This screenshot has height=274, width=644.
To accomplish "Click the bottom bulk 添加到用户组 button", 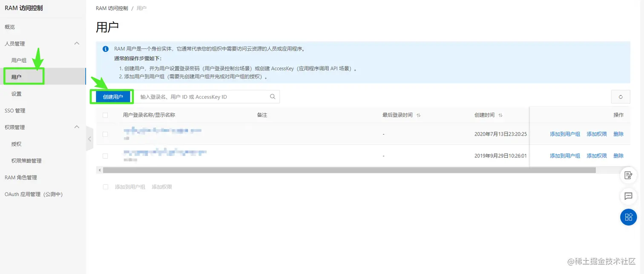I will click(x=130, y=187).
